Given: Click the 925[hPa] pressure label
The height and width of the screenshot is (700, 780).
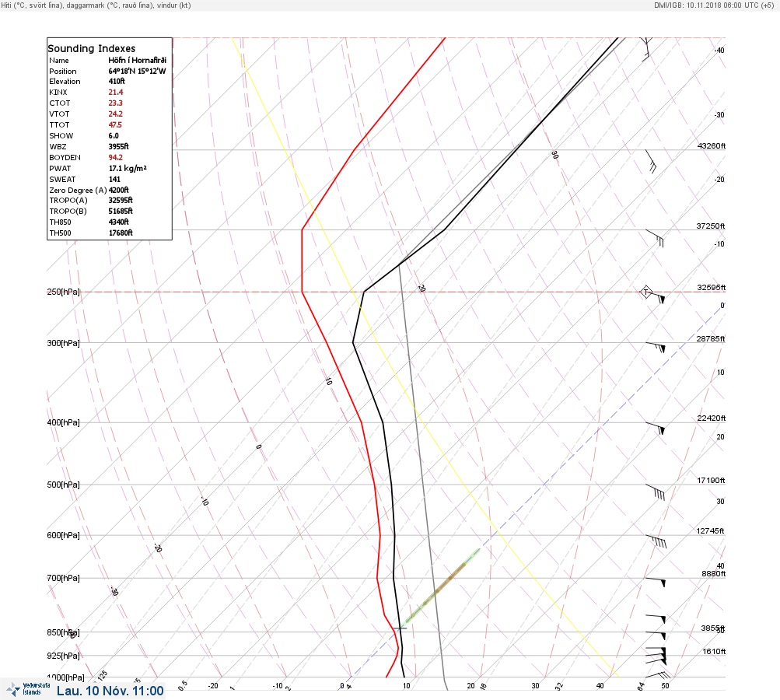Looking at the screenshot, I should tap(63, 656).
